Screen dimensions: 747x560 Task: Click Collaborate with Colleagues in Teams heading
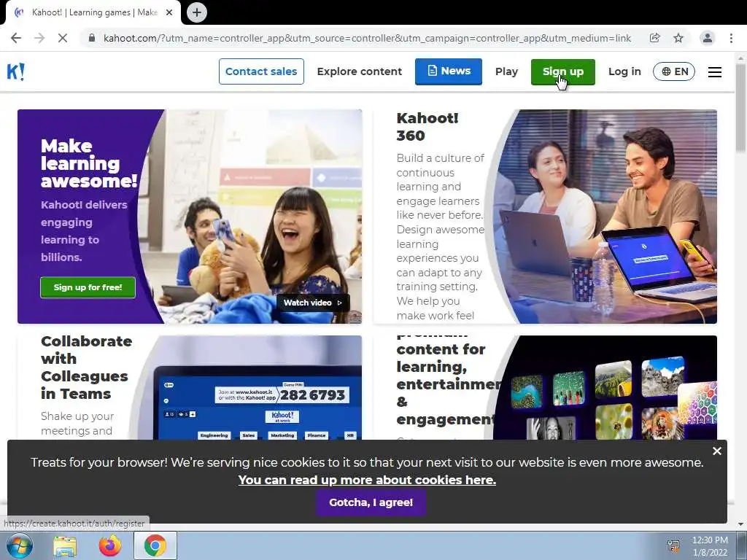[86, 367]
